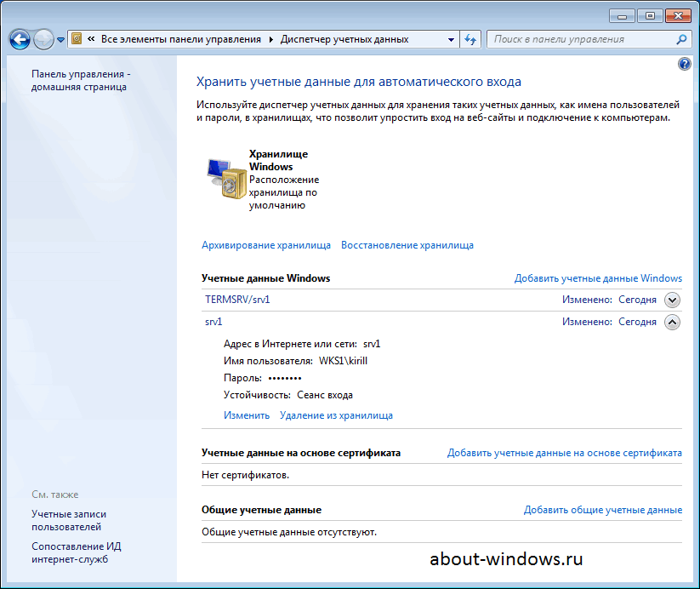Click the Back navigation arrow

click(18, 38)
